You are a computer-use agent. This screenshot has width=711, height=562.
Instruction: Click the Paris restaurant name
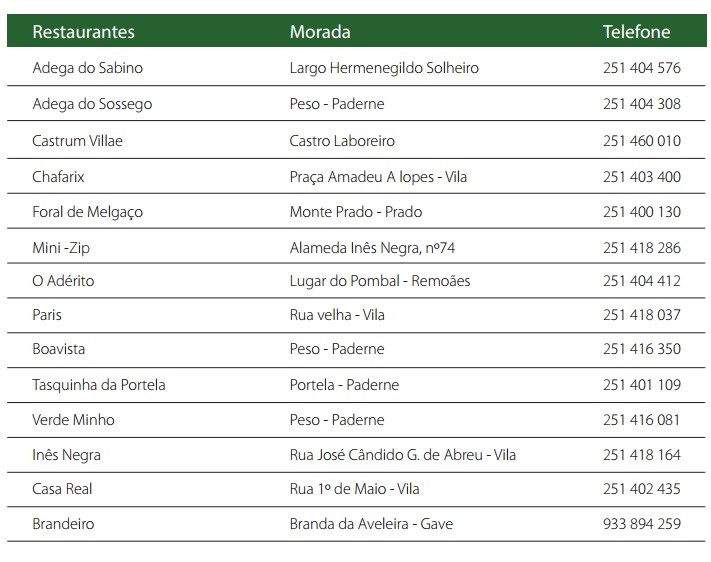pyautogui.click(x=47, y=315)
